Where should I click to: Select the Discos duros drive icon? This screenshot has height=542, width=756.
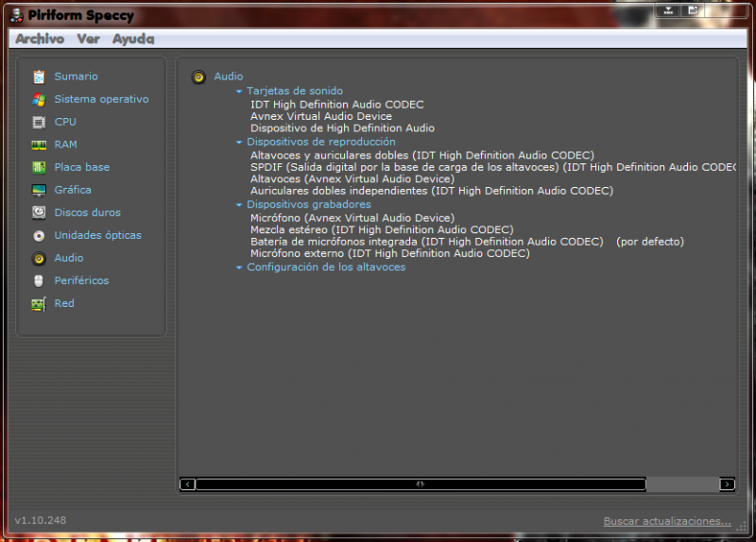coord(39,212)
